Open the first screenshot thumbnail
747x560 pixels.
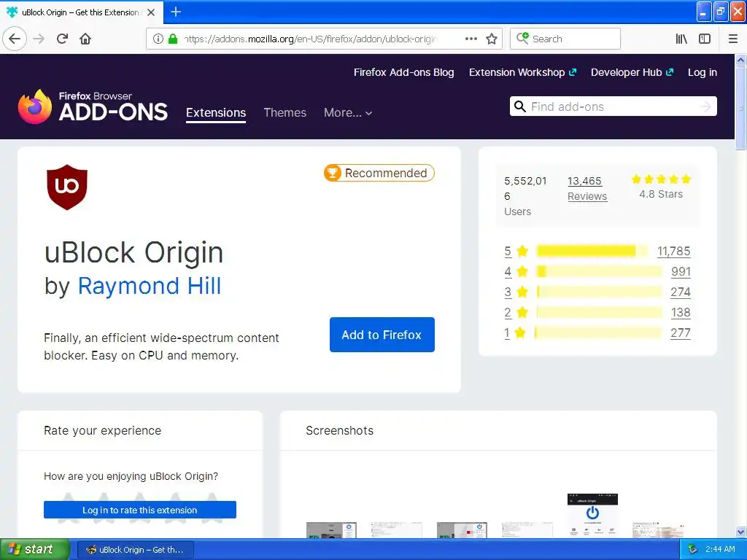click(x=331, y=530)
